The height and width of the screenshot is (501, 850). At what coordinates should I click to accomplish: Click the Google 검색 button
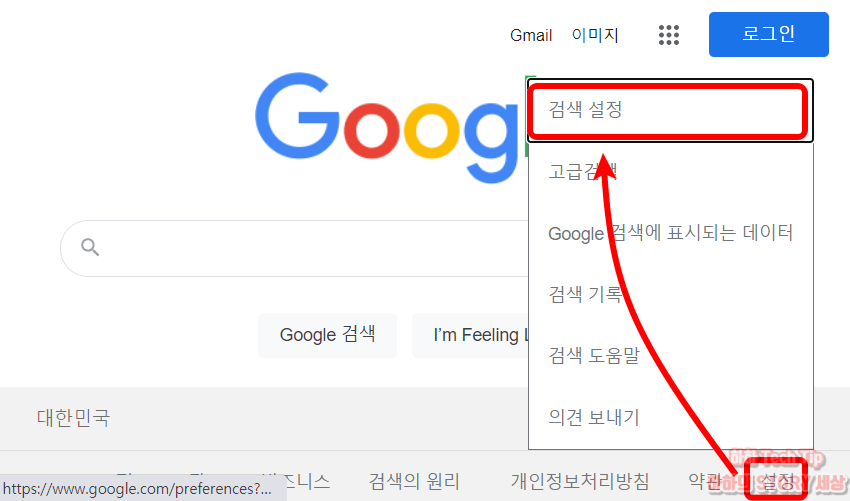click(327, 335)
